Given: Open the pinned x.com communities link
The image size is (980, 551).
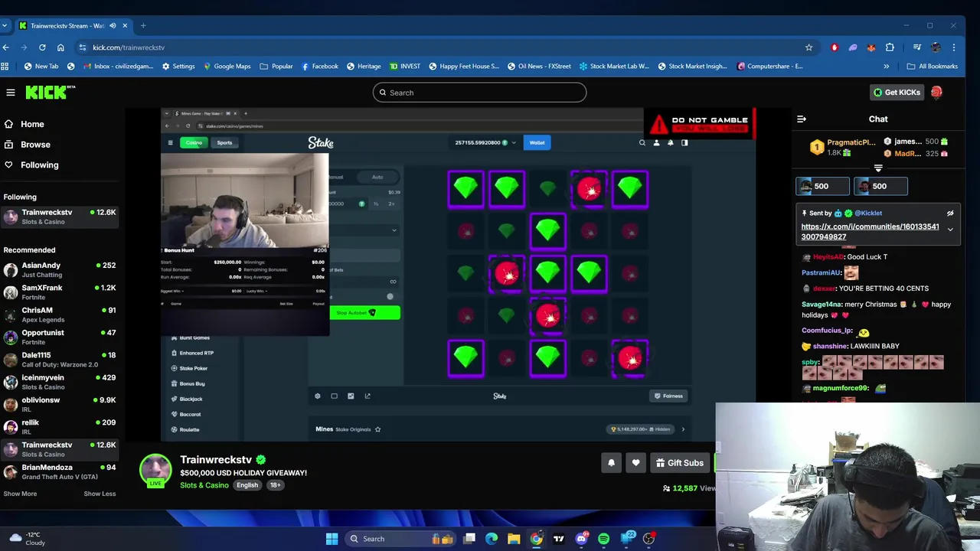Looking at the screenshot, I should click(x=870, y=232).
